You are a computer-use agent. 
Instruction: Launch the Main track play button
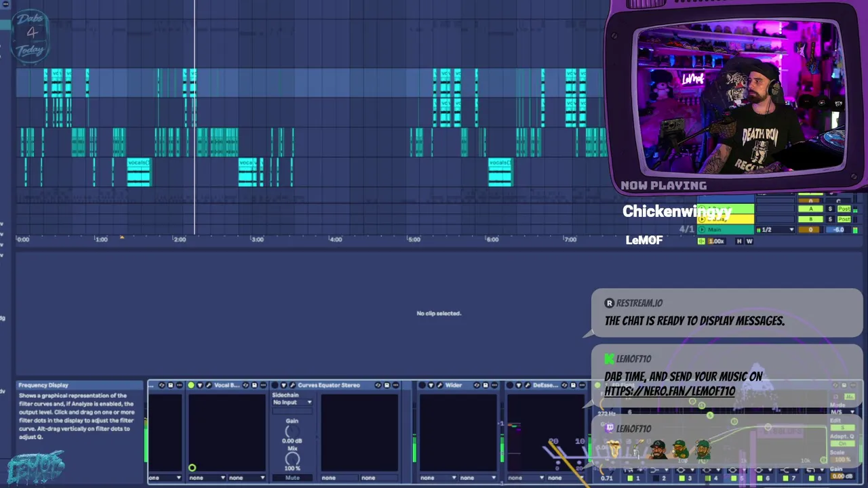tap(702, 230)
